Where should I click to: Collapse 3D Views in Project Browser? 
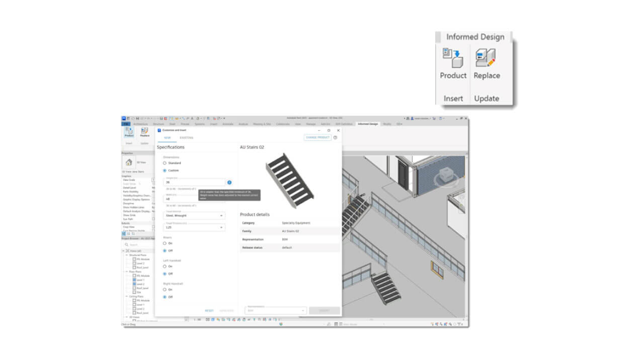pyautogui.click(x=127, y=317)
